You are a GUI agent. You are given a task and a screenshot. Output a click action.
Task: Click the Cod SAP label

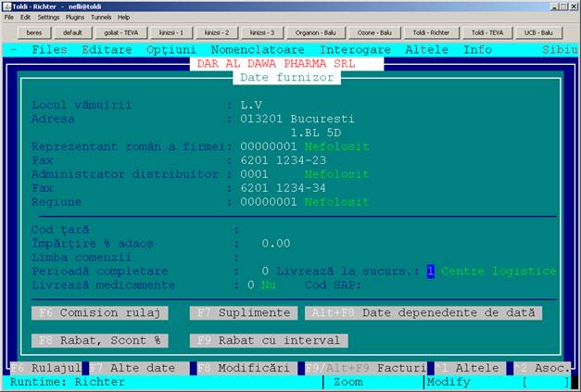tap(333, 285)
